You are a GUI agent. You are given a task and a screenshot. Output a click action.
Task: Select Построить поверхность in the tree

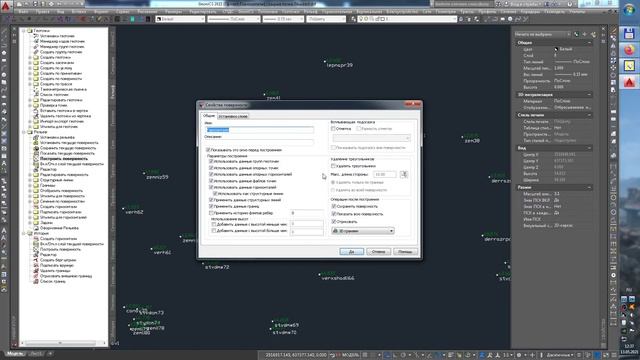pos(64,158)
